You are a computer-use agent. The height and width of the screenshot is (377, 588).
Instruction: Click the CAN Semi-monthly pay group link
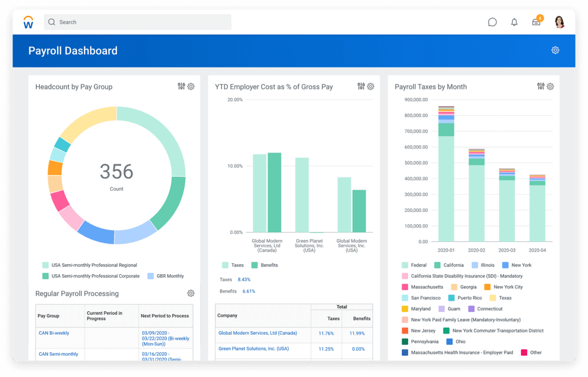tap(58, 354)
